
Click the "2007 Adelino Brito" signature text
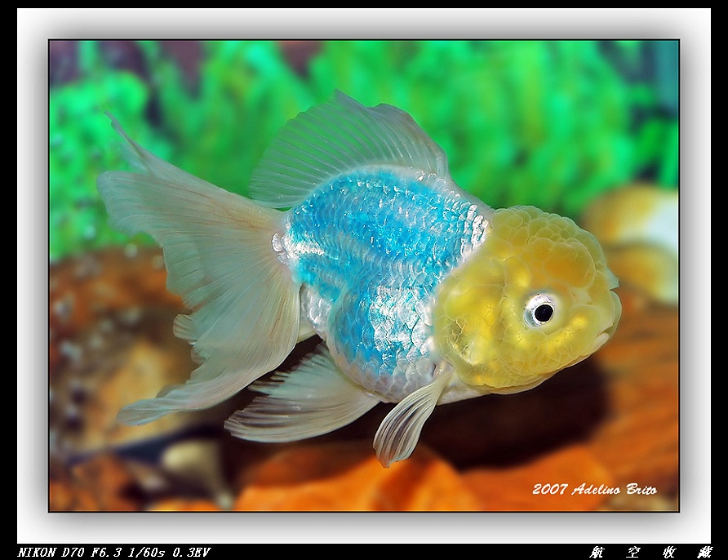pyautogui.click(x=594, y=489)
